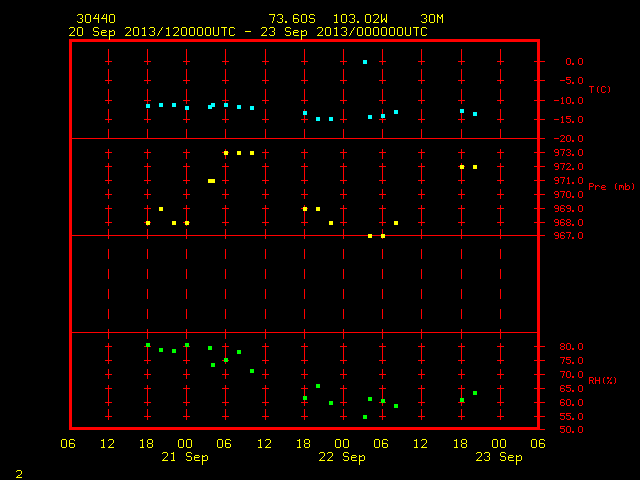Click the 103.02W longitude text
The width and height of the screenshot is (640, 480).
coord(360,19)
